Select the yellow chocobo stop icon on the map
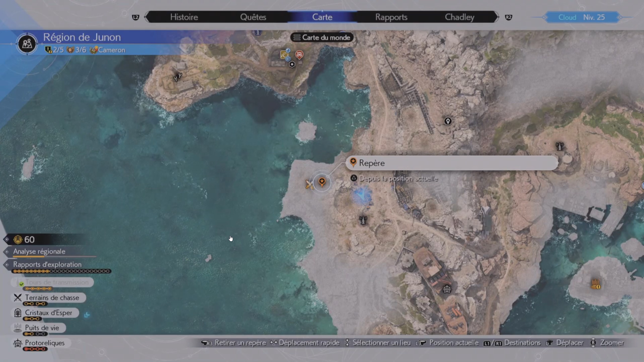The height and width of the screenshot is (362, 644). click(285, 55)
